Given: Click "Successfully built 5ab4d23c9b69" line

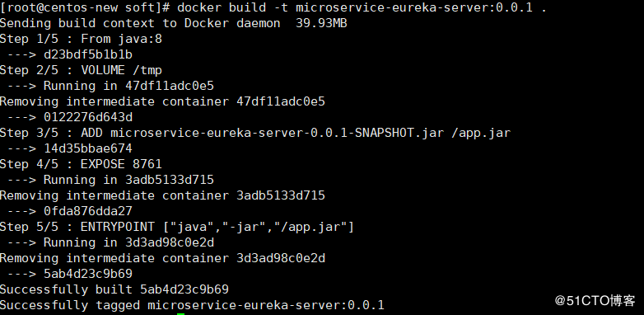Looking at the screenshot, I should coord(114,289).
